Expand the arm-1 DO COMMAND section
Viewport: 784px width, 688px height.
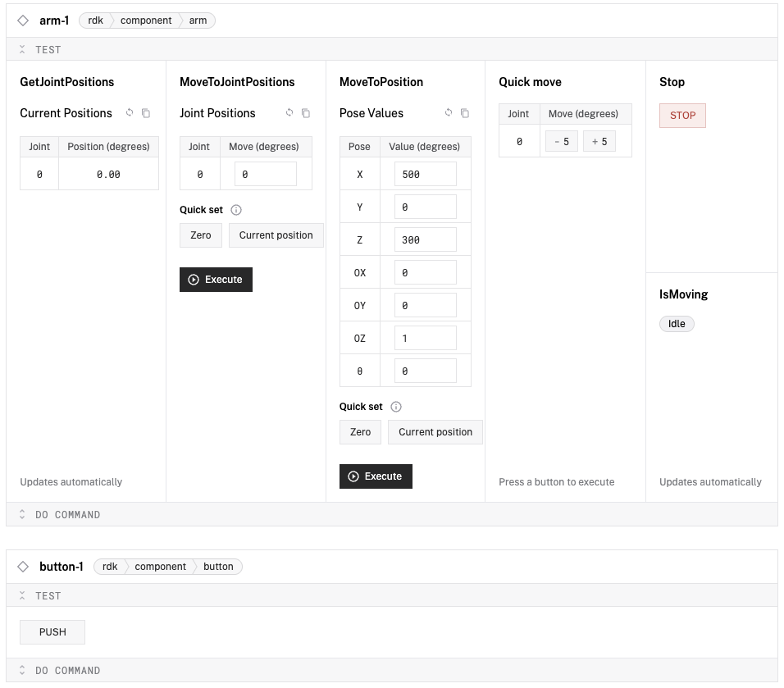(23, 515)
